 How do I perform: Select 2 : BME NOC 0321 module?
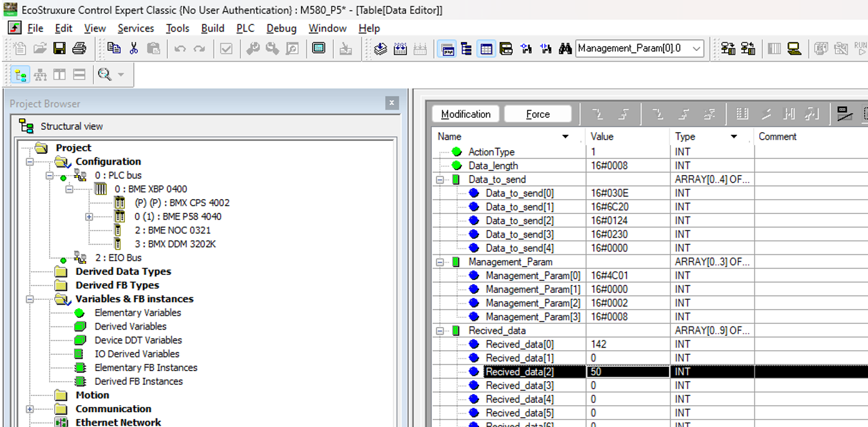pyautogui.click(x=172, y=230)
